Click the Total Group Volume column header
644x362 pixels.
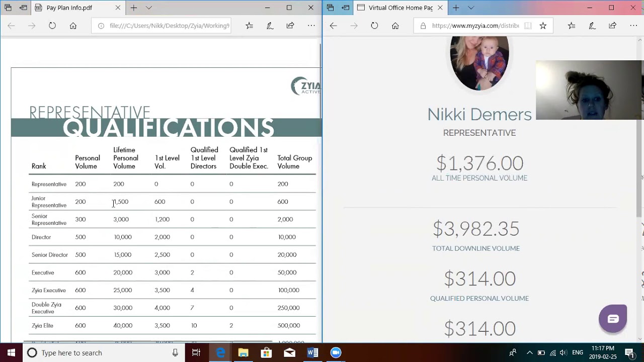[x=295, y=162]
